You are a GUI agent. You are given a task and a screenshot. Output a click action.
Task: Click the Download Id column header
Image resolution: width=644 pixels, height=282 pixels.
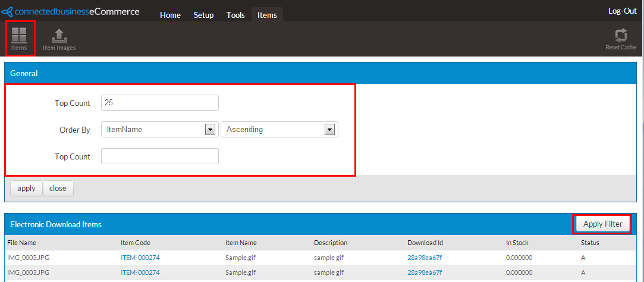(425, 243)
